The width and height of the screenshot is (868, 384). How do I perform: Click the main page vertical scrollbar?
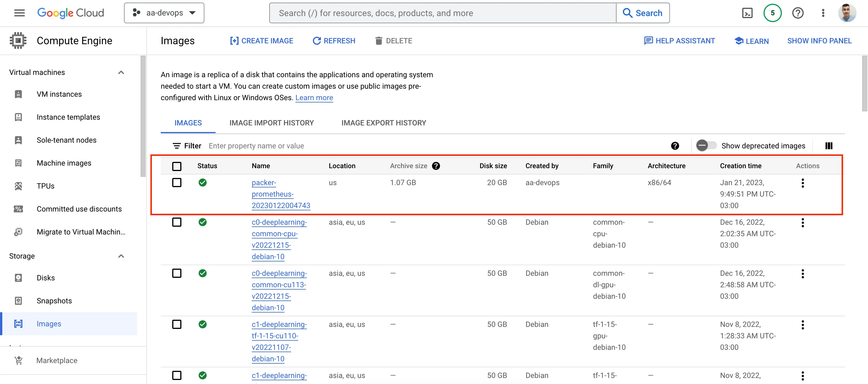[x=864, y=84]
